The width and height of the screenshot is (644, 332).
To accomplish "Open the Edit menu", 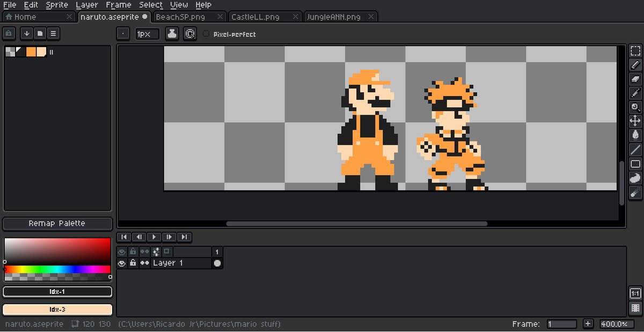I will click(x=31, y=5).
